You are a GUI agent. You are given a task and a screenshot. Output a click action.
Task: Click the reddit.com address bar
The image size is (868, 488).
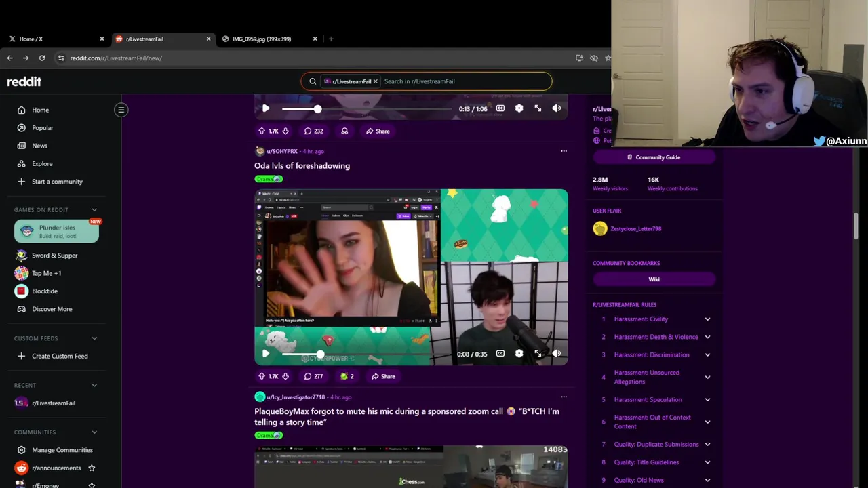pos(313,58)
